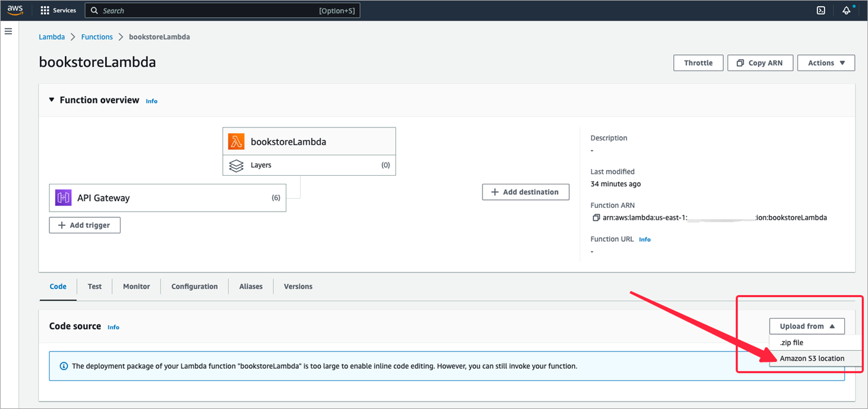Go to Lambda breadcrumb link
This screenshot has height=409, width=868.
coord(52,37)
